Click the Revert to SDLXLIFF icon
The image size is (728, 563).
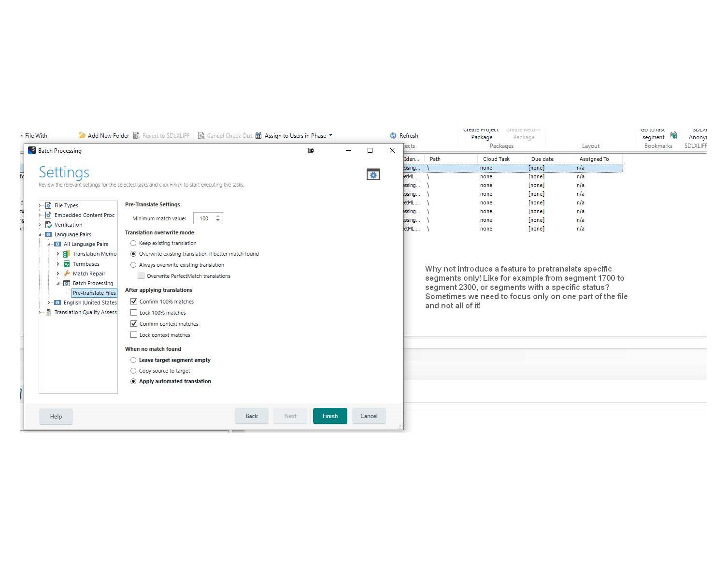click(x=137, y=136)
